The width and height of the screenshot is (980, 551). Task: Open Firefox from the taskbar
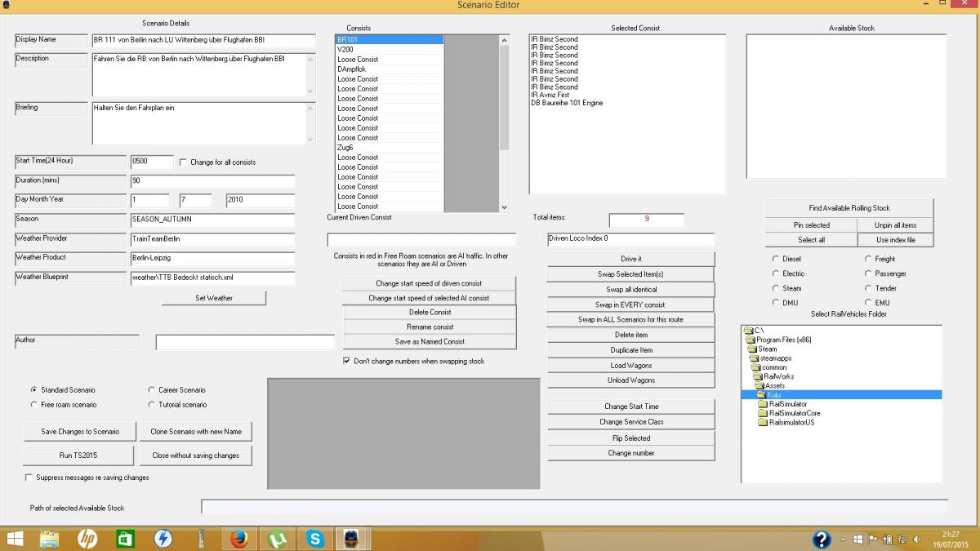click(238, 539)
